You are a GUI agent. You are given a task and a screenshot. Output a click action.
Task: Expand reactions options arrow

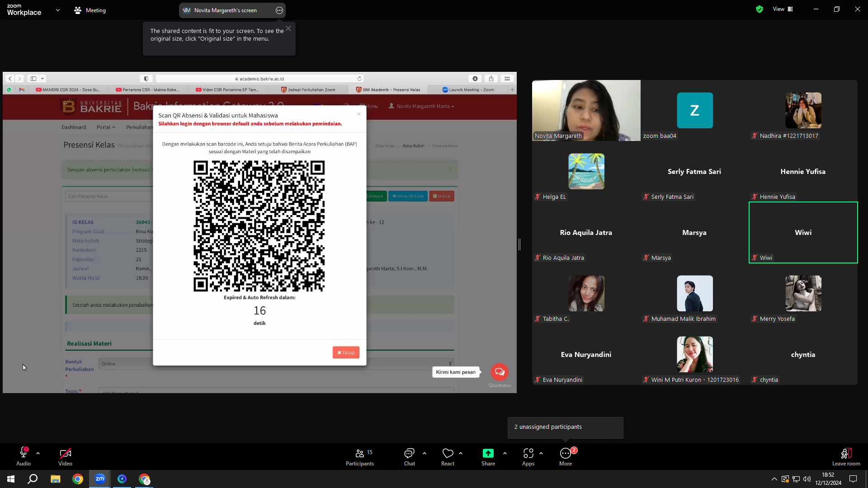point(461,453)
